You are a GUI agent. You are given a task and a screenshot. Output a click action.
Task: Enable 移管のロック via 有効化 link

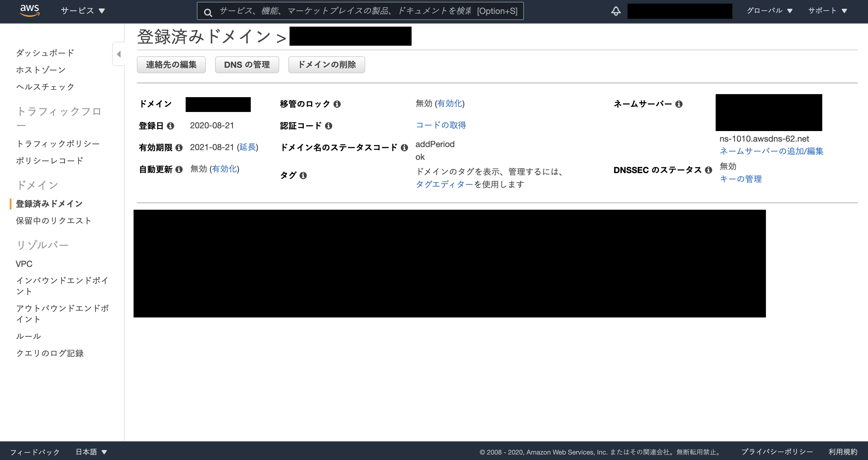[450, 103]
